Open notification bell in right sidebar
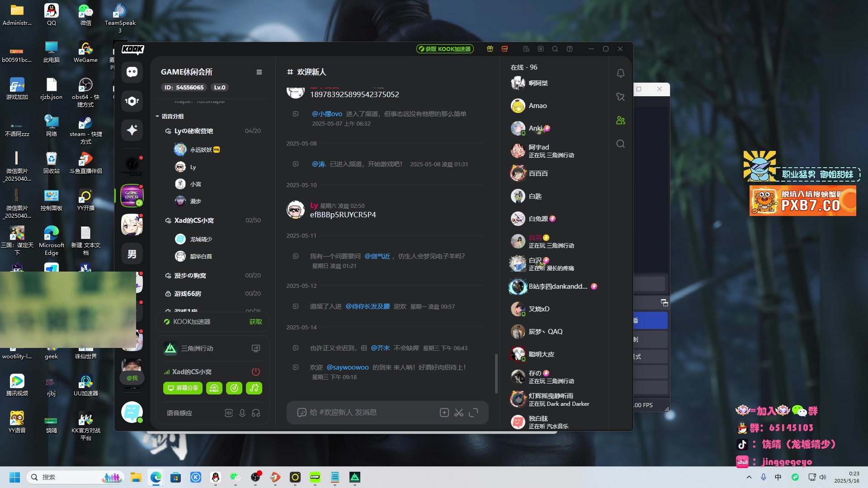This screenshot has width=868, height=488. coord(621,73)
